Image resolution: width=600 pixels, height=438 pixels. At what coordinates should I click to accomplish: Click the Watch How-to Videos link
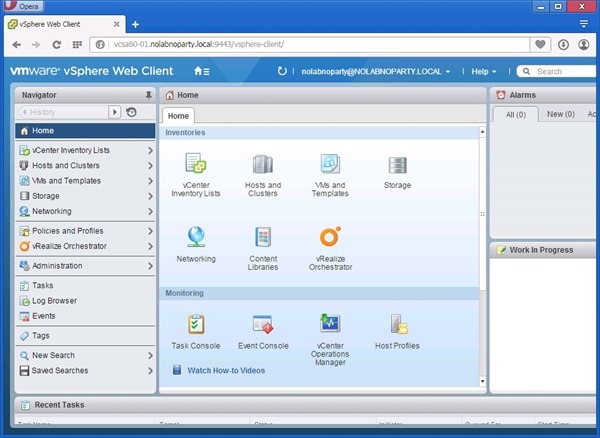(226, 370)
